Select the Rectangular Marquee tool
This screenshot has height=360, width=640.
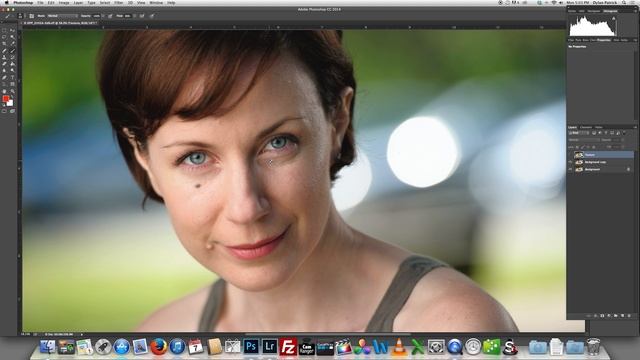(4, 30)
